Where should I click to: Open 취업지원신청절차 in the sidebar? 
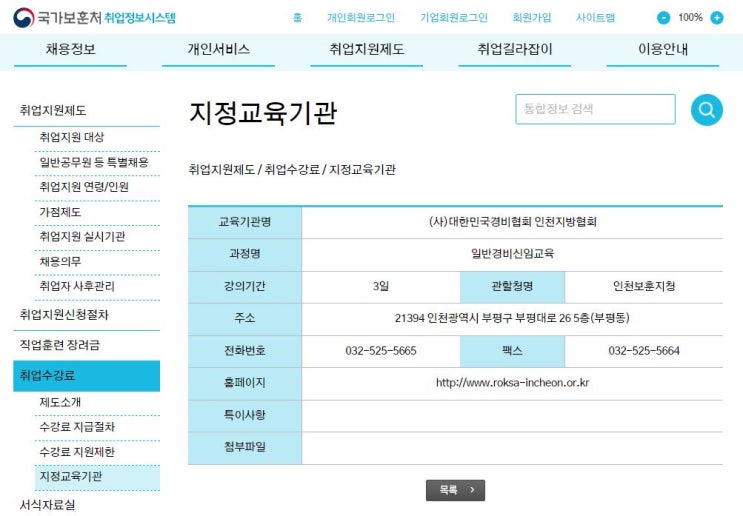tap(64, 315)
